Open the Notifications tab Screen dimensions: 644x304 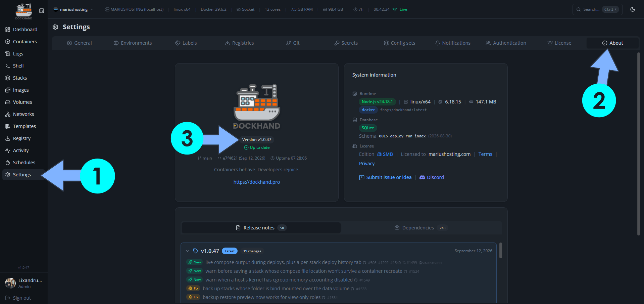tap(453, 43)
